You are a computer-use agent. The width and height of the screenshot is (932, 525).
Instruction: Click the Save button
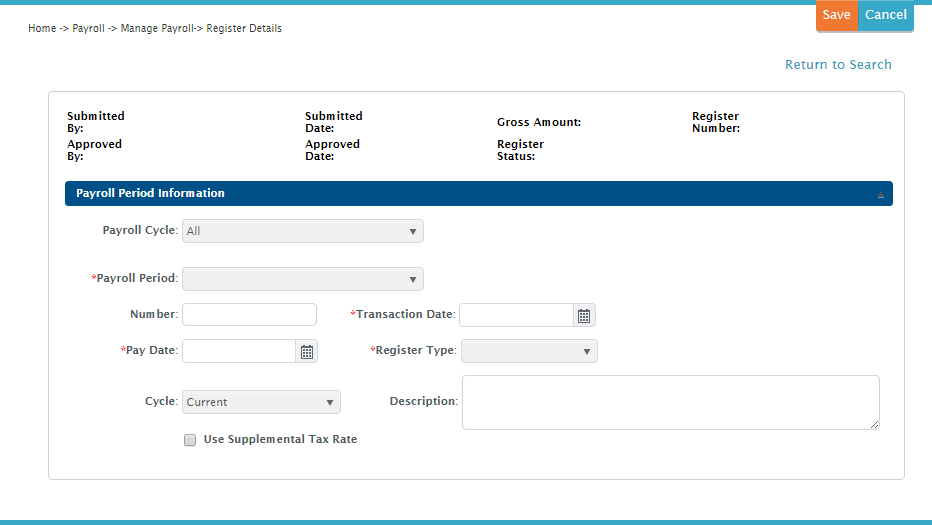(836, 15)
